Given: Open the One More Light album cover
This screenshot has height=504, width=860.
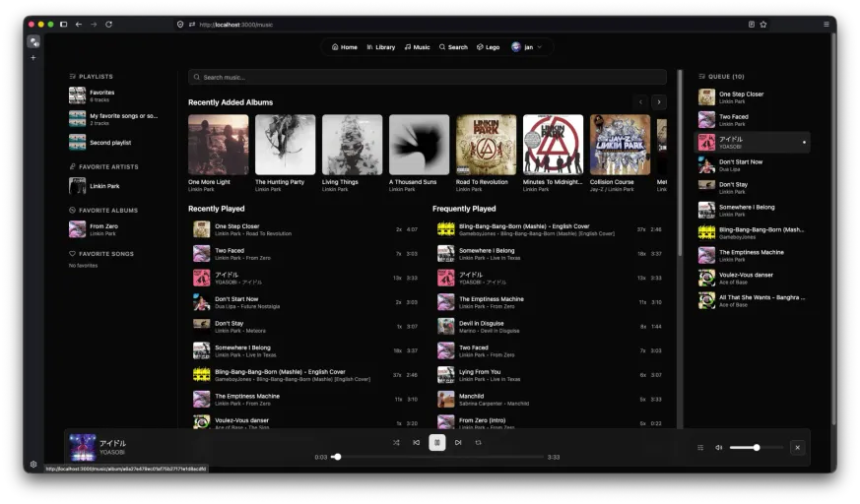Looking at the screenshot, I should 219,145.
